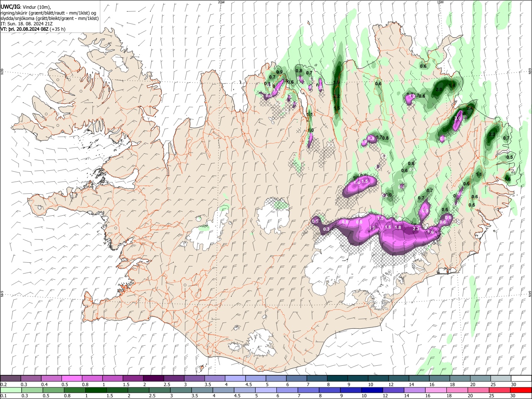Pick the top-row dark teal swatch between 8 and 9
Viewport: 532px width, 399px height.
[x=337, y=379]
